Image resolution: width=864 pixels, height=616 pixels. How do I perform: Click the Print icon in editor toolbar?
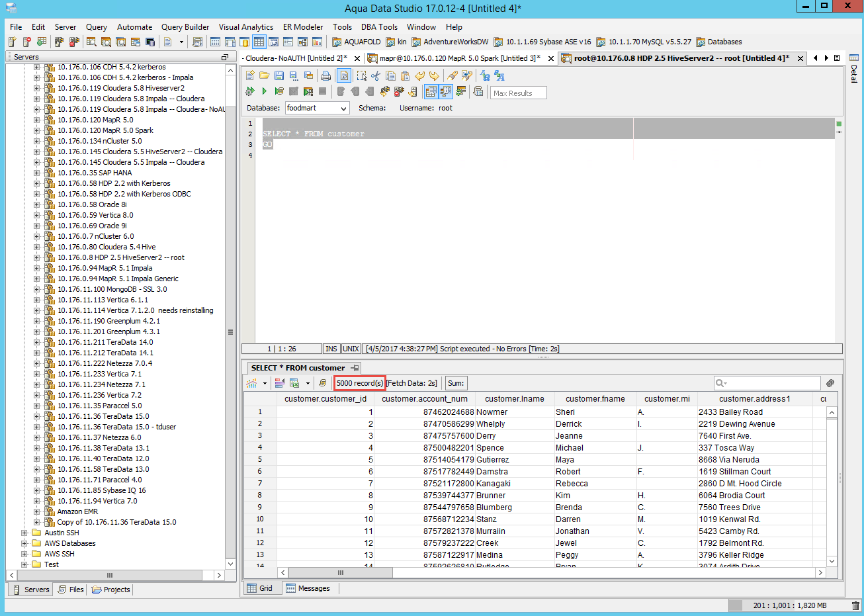325,75
